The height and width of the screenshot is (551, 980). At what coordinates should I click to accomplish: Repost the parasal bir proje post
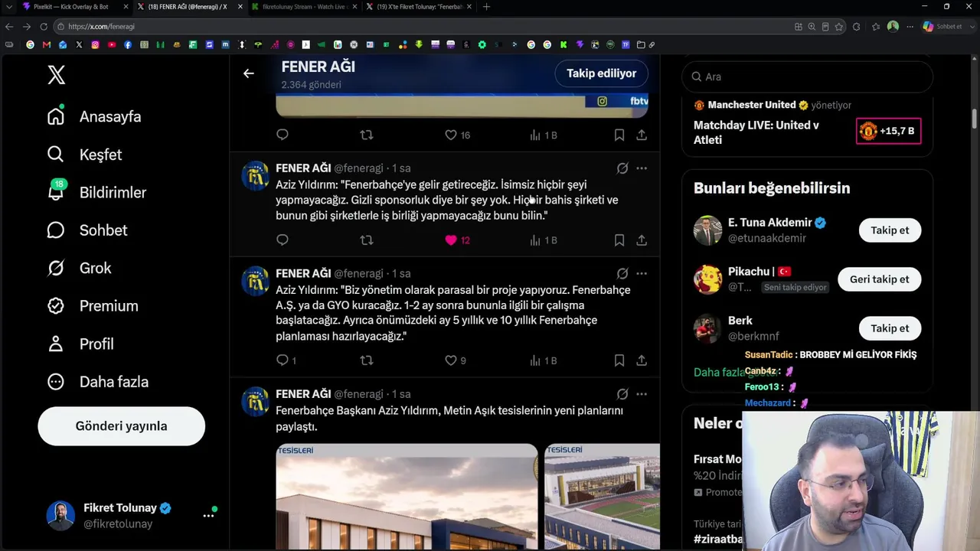tap(367, 360)
